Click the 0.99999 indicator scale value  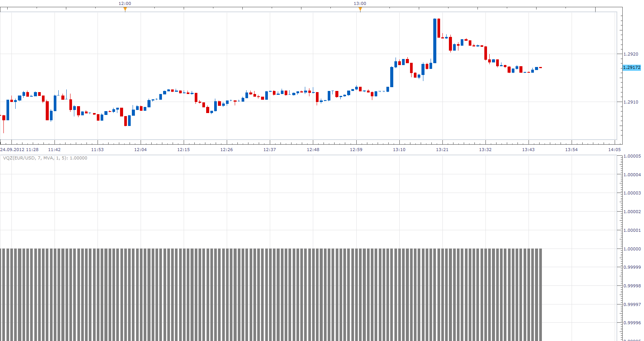(632, 267)
